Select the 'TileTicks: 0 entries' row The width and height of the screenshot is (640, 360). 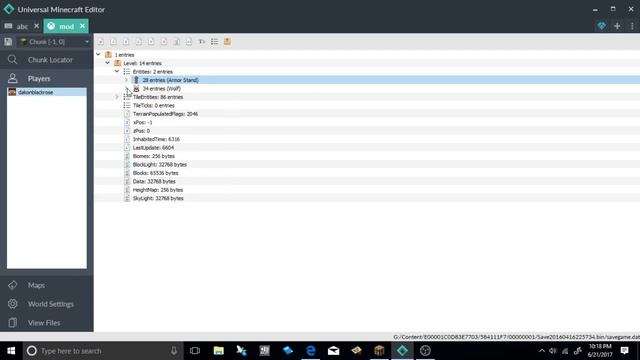click(367, 105)
